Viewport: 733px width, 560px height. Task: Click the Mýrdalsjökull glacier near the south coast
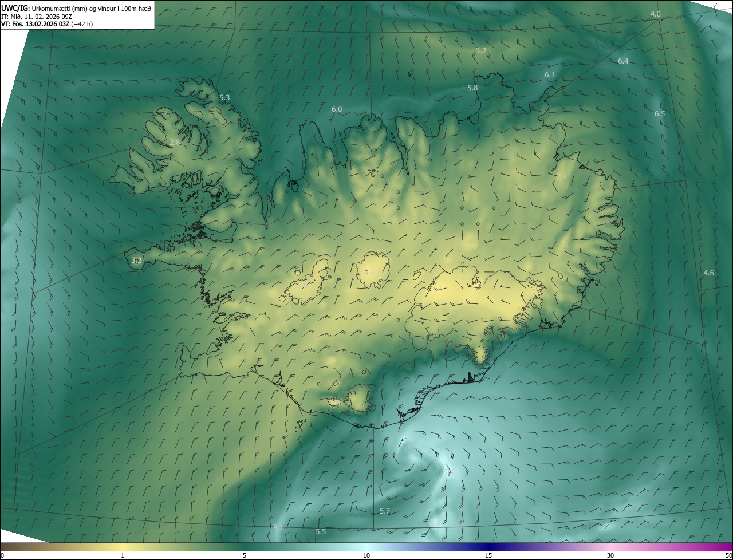[x=361, y=399]
